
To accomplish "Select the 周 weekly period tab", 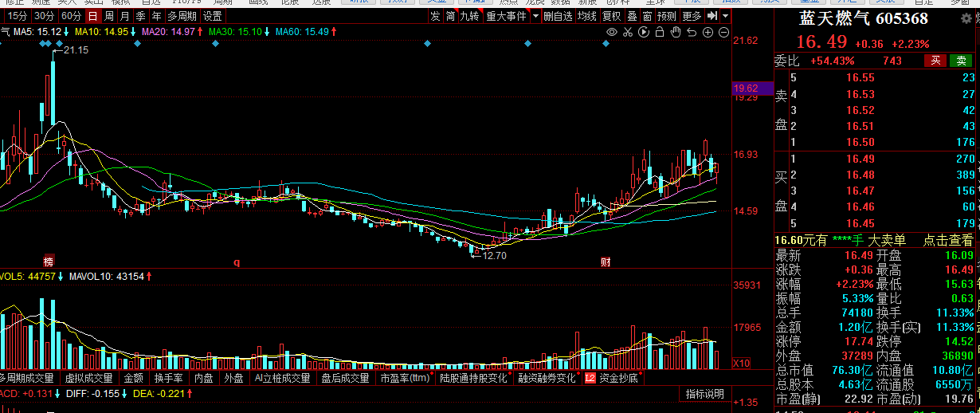I will coord(108,16).
